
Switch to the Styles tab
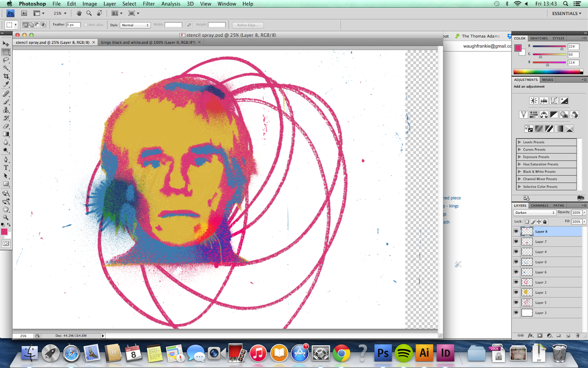pyautogui.click(x=558, y=38)
